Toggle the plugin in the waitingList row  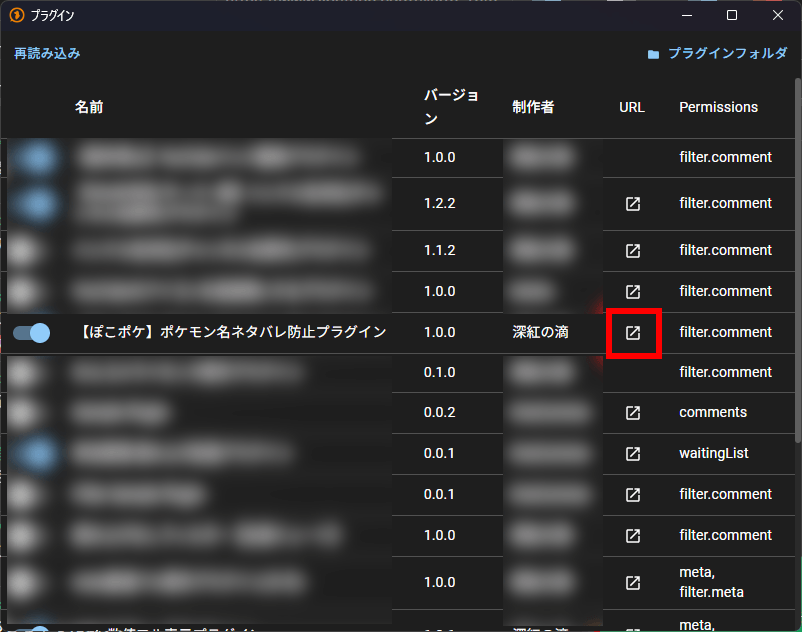coord(32,453)
